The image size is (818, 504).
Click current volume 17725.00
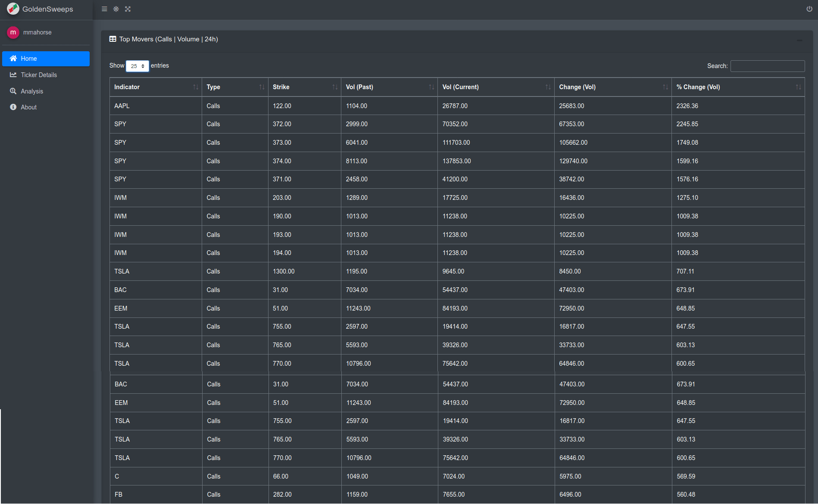point(455,198)
